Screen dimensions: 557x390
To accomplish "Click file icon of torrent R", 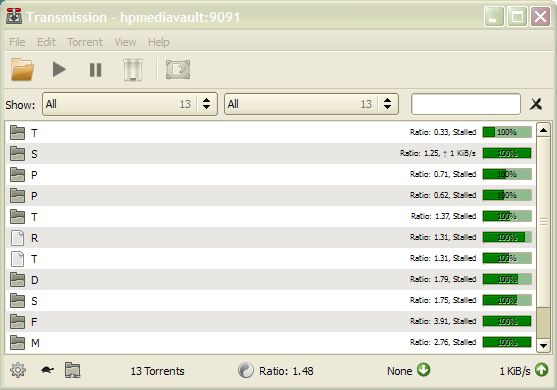I will tap(17, 238).
